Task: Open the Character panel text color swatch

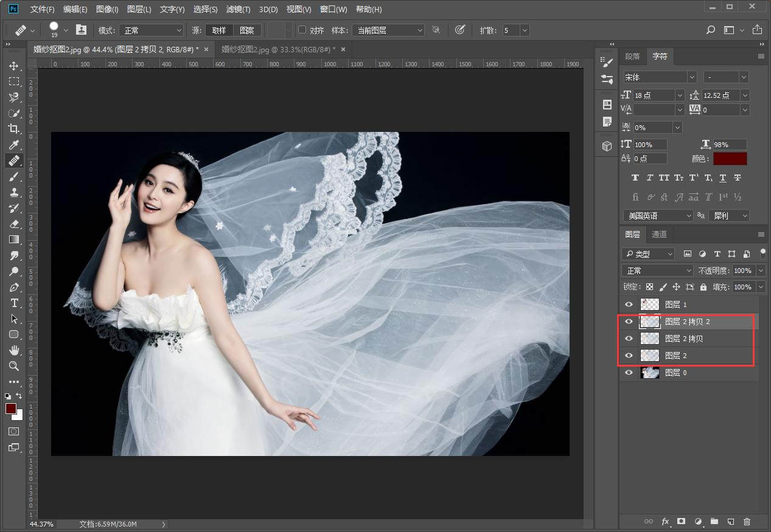Action: (730, 159)
